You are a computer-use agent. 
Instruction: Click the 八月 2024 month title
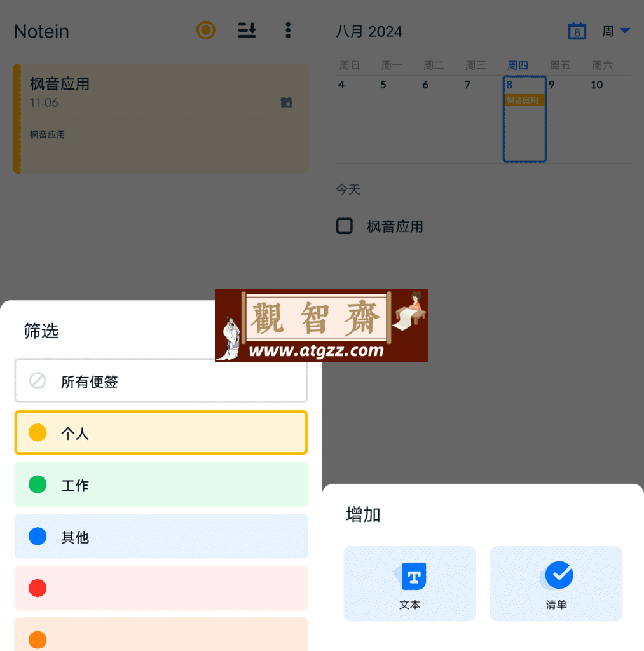[x=369, y=32]
